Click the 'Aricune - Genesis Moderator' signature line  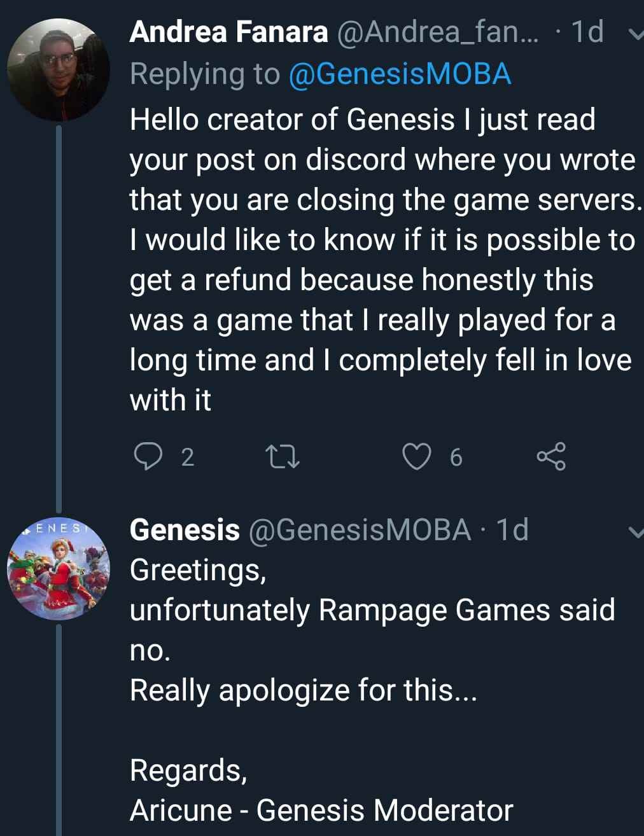321,810
